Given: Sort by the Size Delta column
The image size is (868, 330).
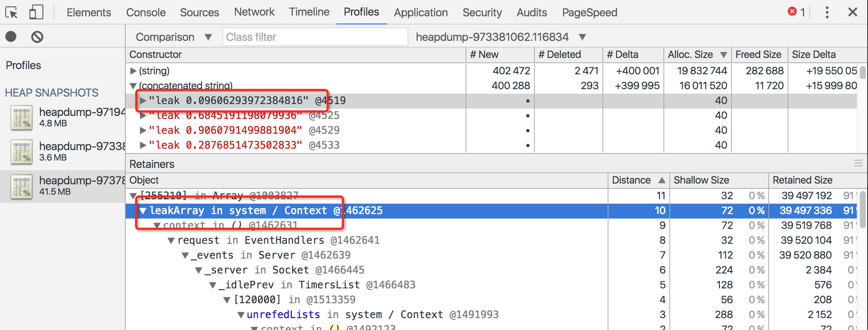Looking at the screenshot, I should (x=827, y=55).
